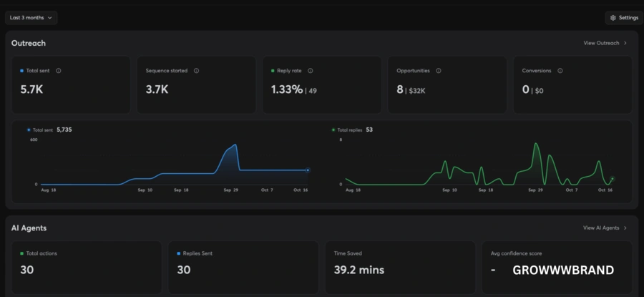644x297 pixels.
Task: Open the Settings button
Action: pyautogui.click(x=624, y=18)
